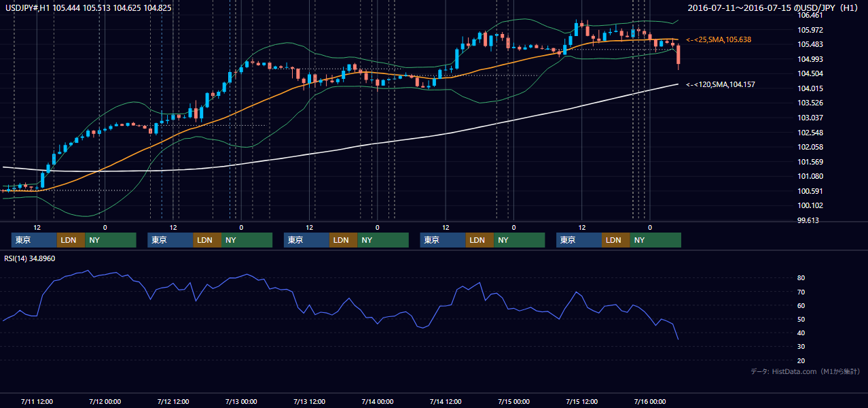Click the 99.613 price axis value

point(808,220)
